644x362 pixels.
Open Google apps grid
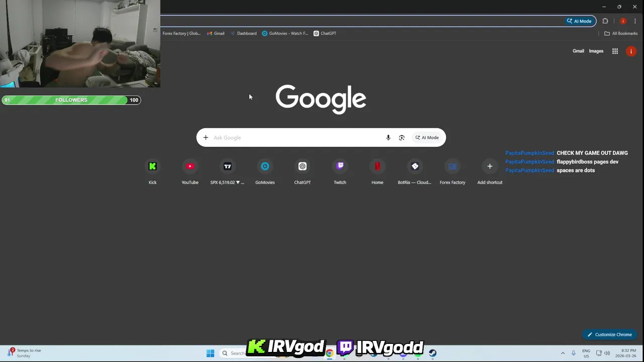(x=615, y=51)
